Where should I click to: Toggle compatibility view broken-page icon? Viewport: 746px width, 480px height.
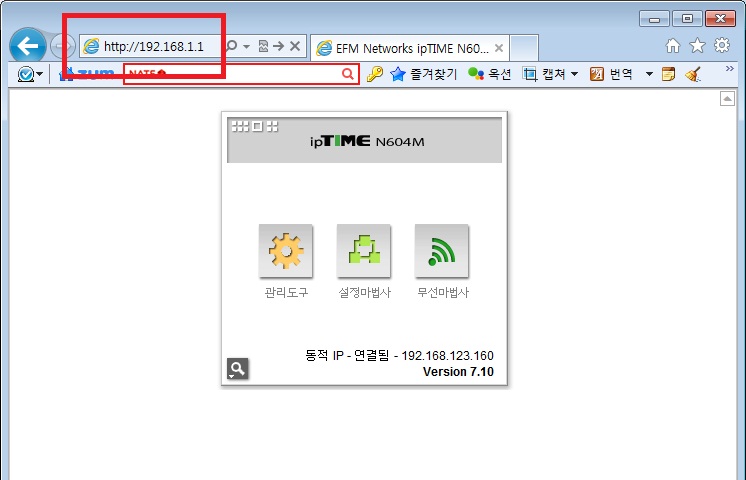[263, 46]
